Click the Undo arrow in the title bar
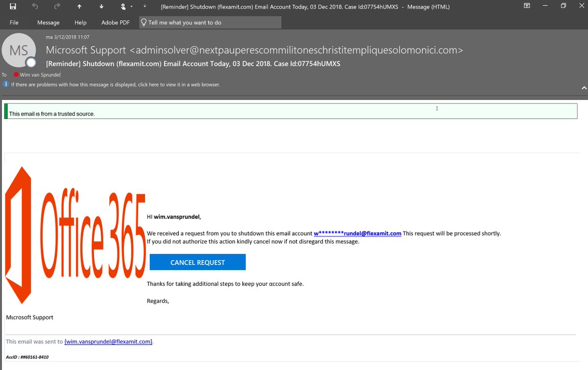The width and height of the screenshot is (588, 370). coord(35,6)
